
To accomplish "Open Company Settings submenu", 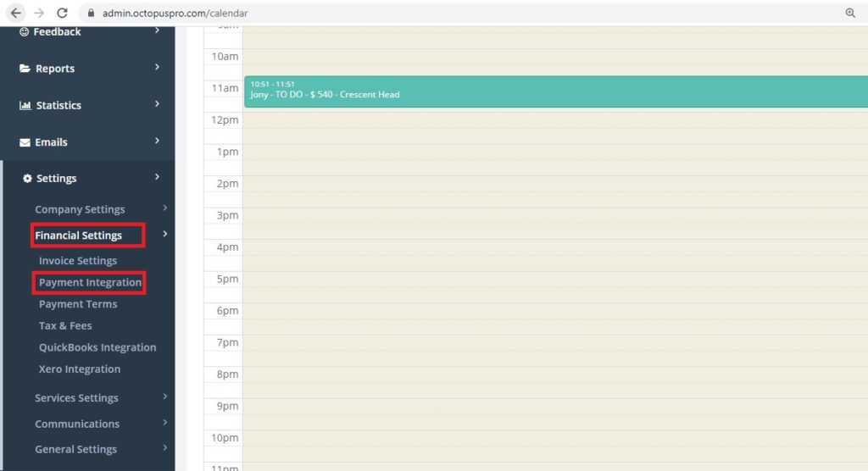I will 80,209.
